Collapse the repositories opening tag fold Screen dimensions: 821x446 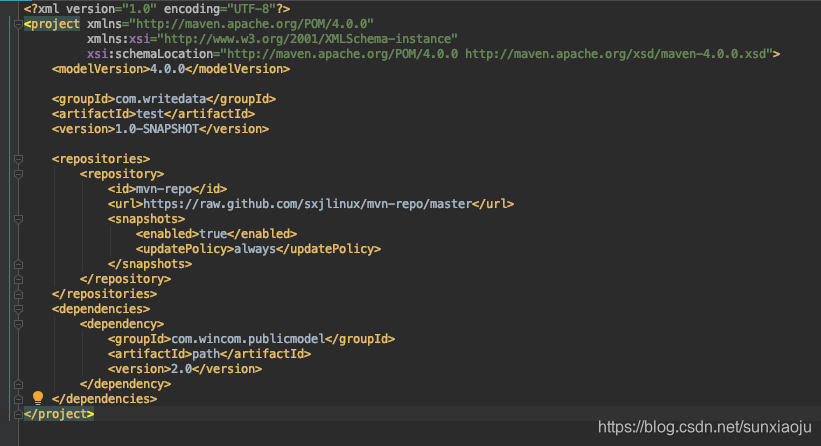click(x=18, y=159)
